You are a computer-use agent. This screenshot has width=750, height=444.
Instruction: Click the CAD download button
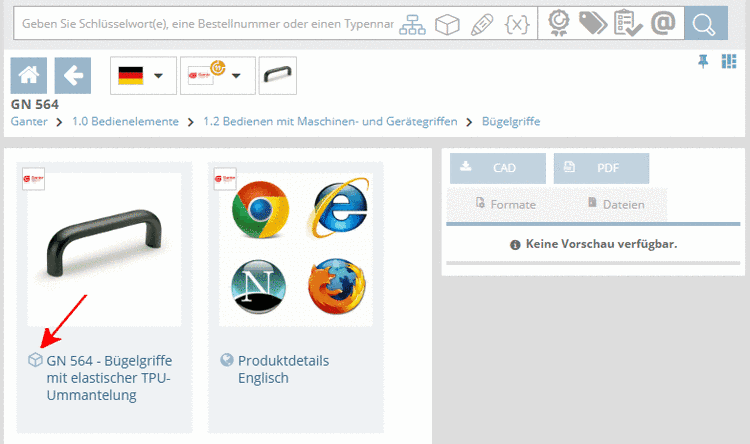pos(497,168)
